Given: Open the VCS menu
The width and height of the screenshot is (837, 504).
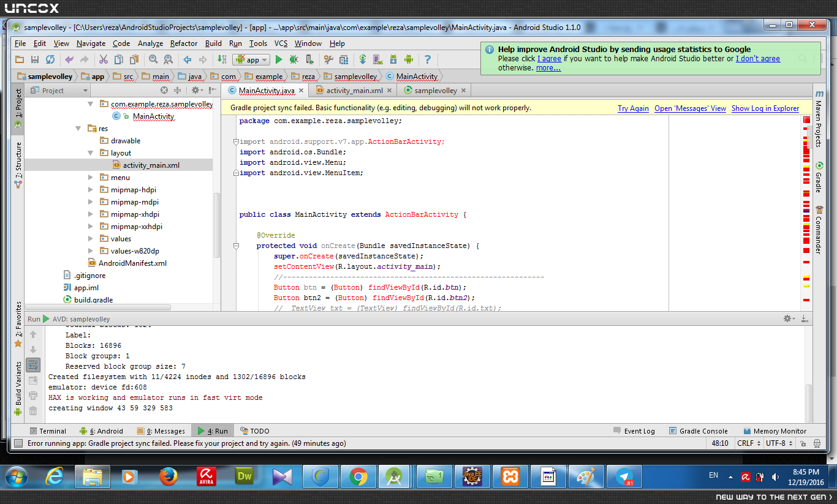Looking at the screenshot, I should click(x=281, y=43).
